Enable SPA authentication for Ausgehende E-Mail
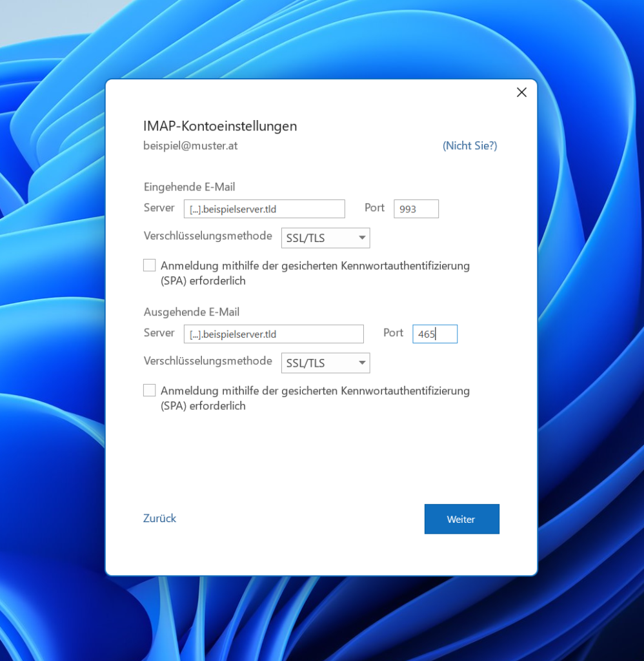 149,390
